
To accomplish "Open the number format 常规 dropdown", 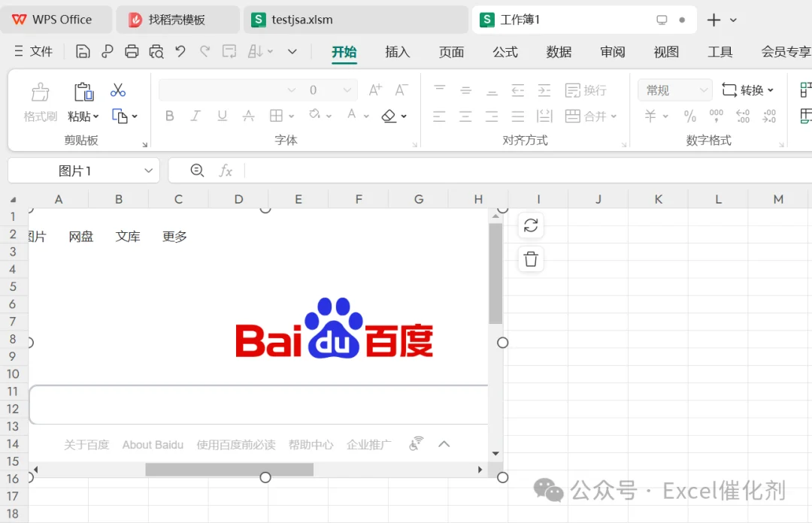I will 674,90.
